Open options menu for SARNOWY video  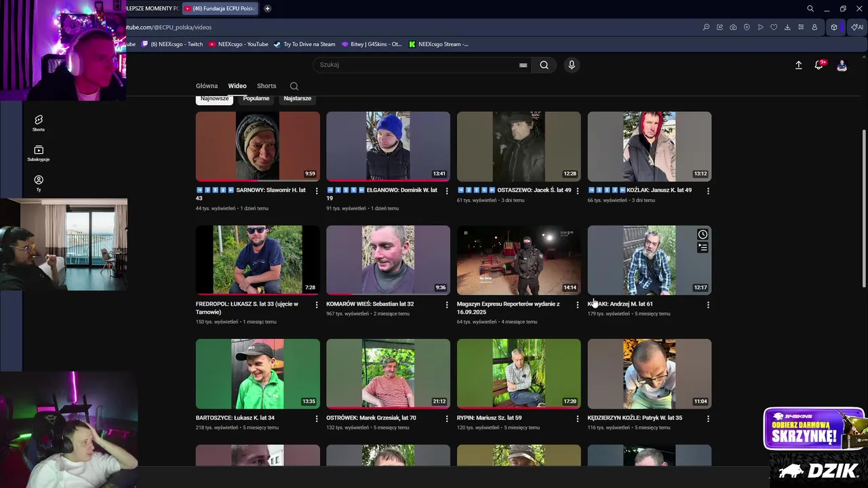(x=316, y=191)
